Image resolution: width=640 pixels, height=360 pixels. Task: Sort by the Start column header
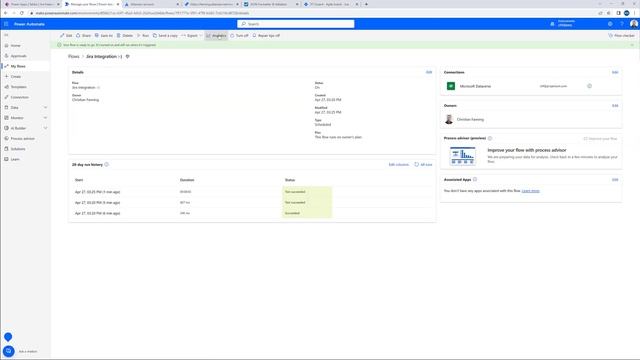[x=79, y=180]
